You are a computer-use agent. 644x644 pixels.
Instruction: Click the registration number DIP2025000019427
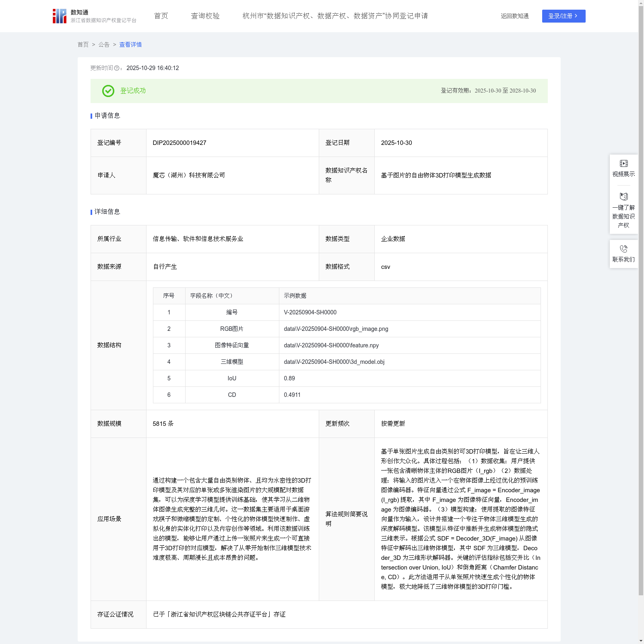(180, 143)
